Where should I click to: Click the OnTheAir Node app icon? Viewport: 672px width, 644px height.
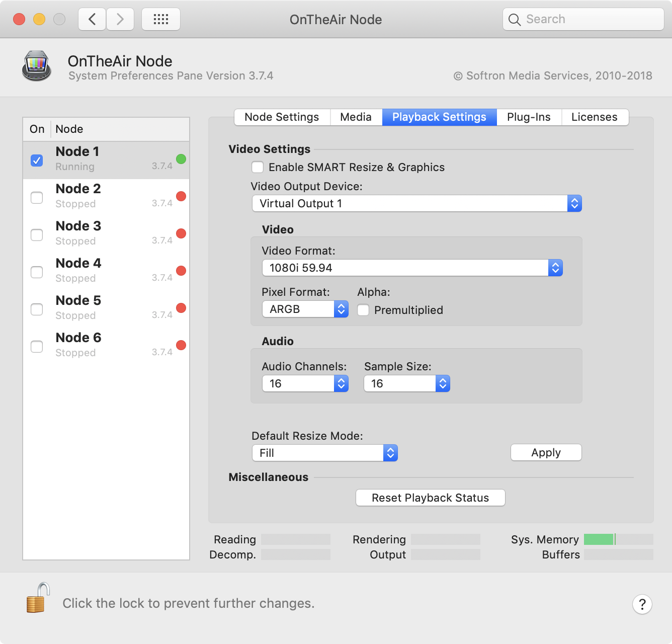coord(37,66)
